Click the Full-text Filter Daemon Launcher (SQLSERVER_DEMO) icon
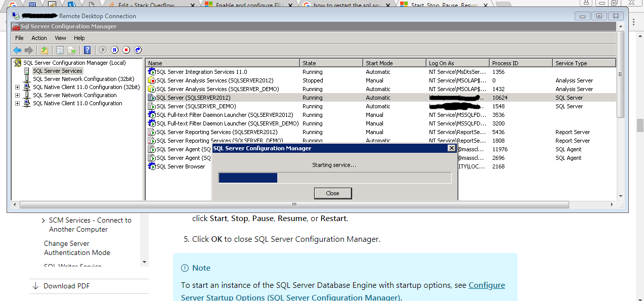 (x=152, y=123)
